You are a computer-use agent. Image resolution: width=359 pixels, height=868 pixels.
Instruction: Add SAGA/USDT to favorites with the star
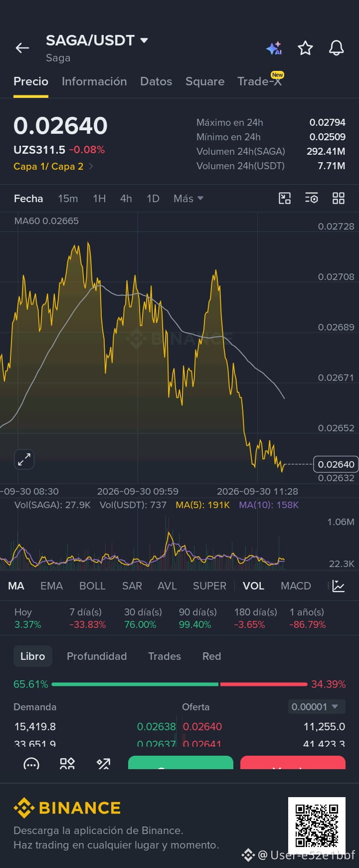coord(305,48)
